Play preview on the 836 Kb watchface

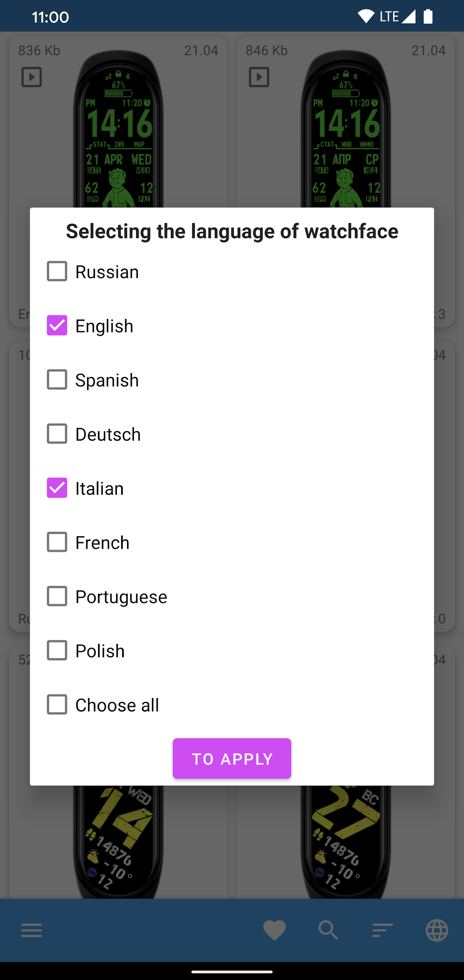pyautogui.click(x=32, y=77)
